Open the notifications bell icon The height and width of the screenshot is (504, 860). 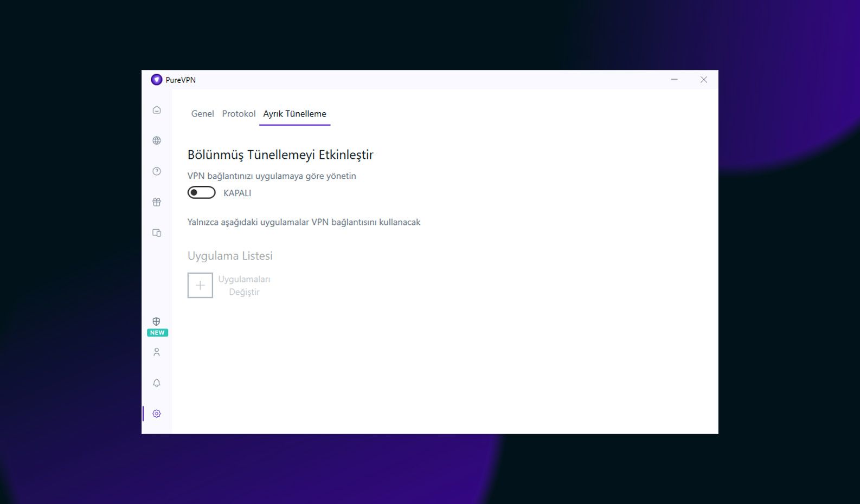pyautogui.click(x=157, y=383)
